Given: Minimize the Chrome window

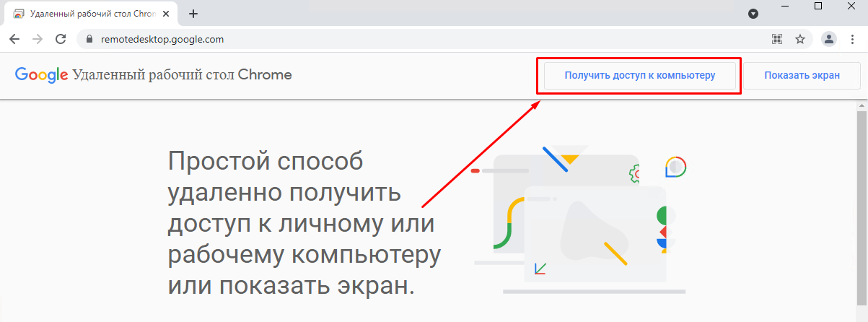Looking at the screenshot, I should tap(785, 6).
